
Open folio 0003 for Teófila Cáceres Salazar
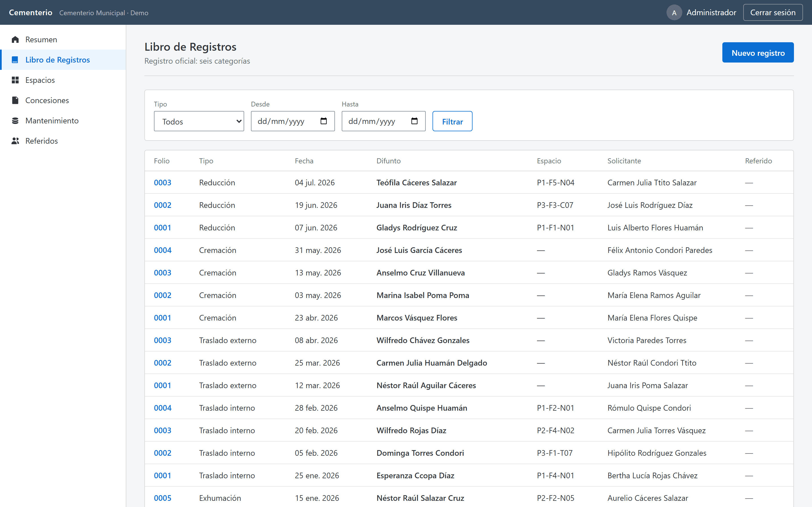(x=162, y=183)
